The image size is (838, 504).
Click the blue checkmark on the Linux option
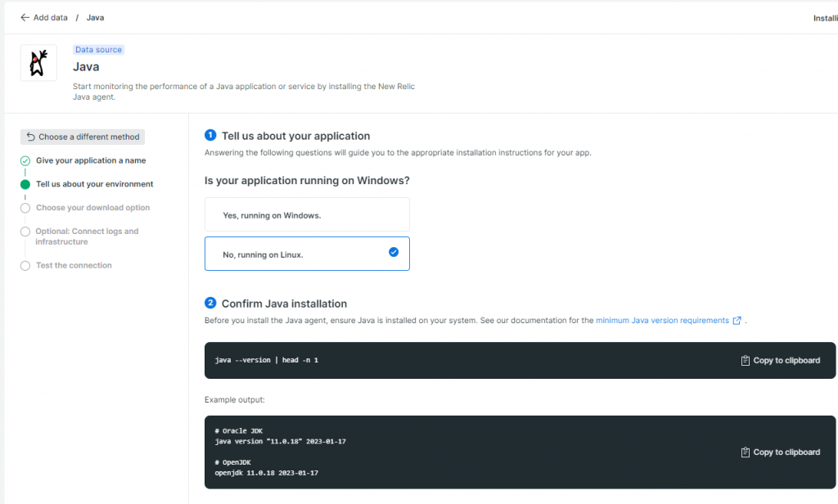(394, 253)
